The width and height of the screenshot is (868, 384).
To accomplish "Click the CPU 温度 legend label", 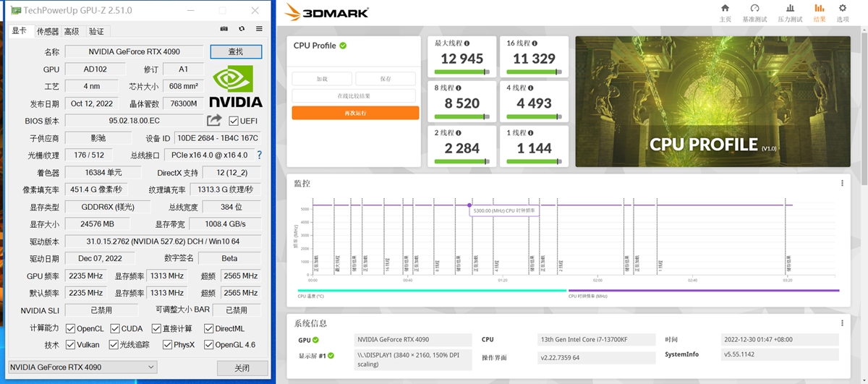I will click(x=310, y=296).
